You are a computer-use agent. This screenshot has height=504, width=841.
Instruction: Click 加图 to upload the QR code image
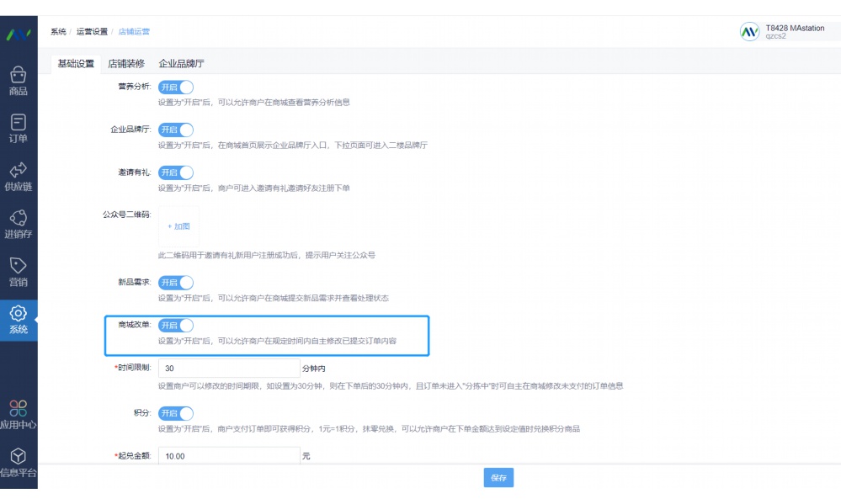178,226
